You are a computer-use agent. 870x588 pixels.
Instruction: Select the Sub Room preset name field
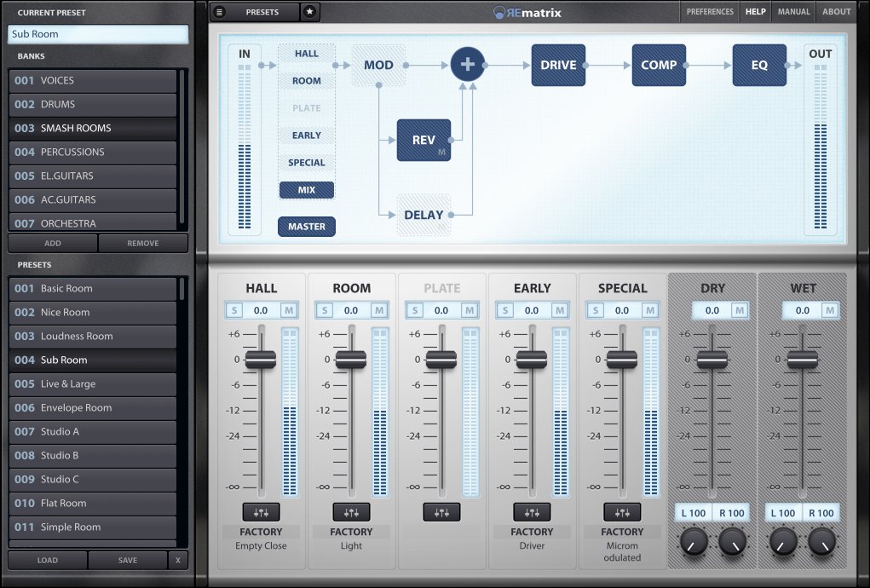97,34
